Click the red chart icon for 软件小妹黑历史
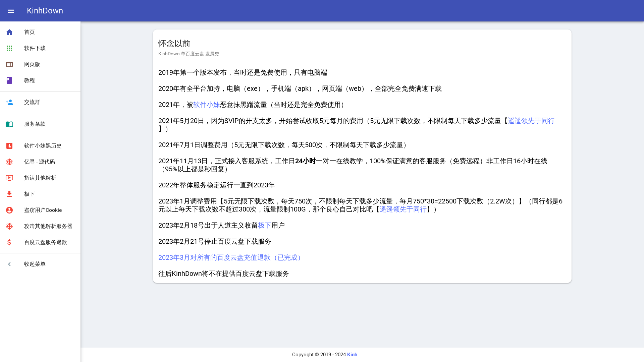 pos(9,146)
